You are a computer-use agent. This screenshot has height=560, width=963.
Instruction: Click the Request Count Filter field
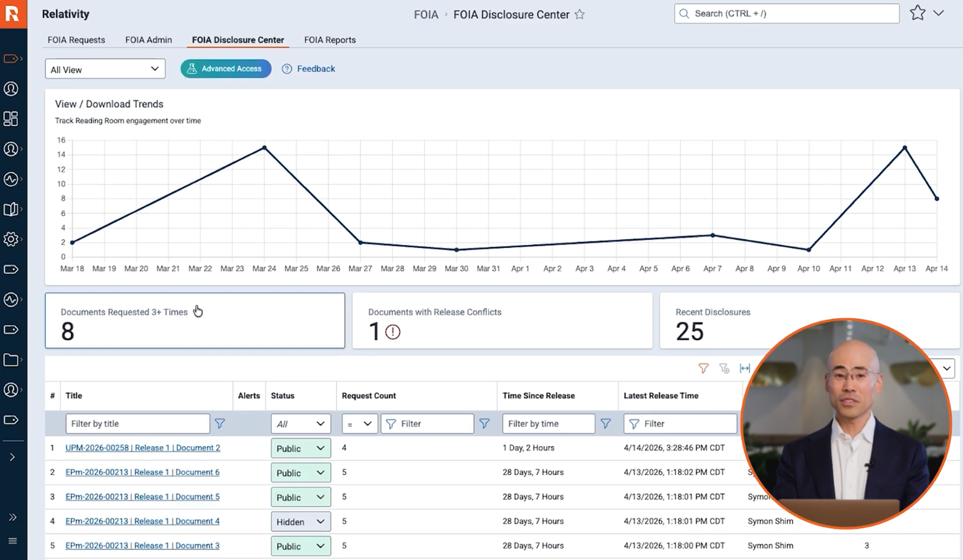[x=427, y=424]
